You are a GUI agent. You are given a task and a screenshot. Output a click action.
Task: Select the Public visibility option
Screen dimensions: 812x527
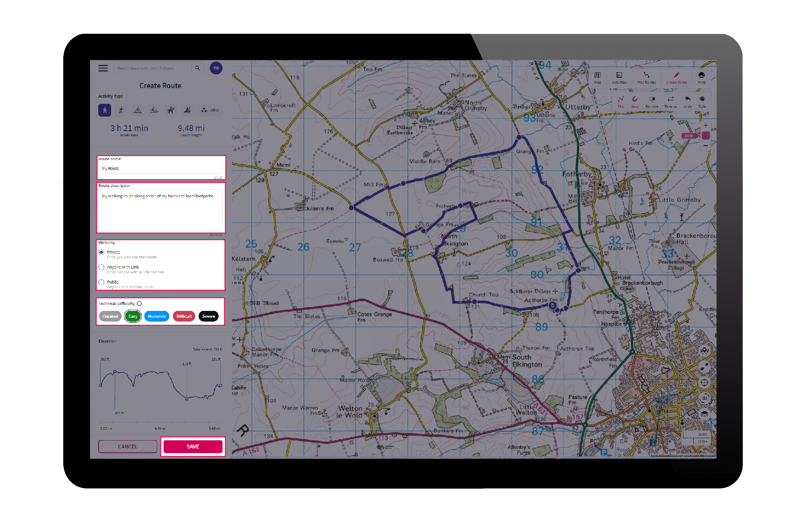point(101,282)
